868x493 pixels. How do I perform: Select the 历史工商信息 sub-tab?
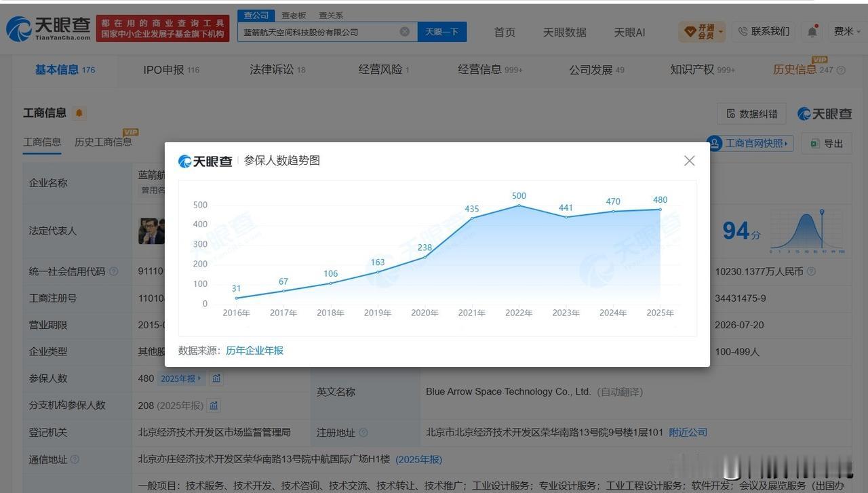click(x=103, y=142)
